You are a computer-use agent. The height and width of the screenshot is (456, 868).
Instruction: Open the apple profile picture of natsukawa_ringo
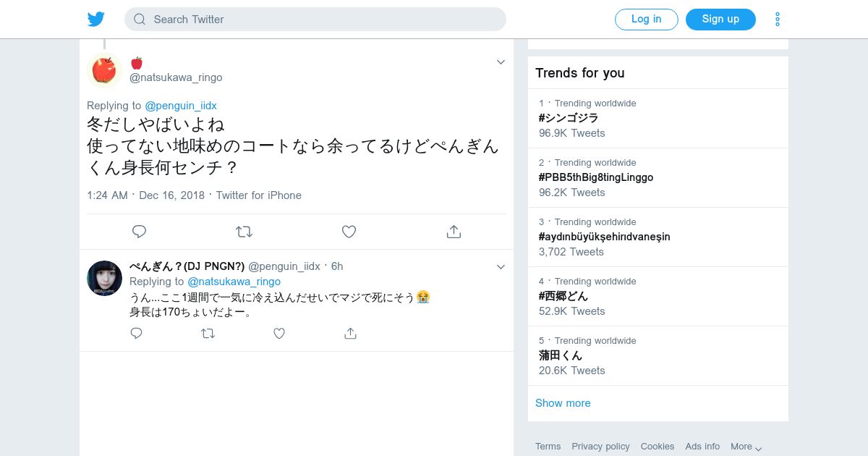[104, 70]
